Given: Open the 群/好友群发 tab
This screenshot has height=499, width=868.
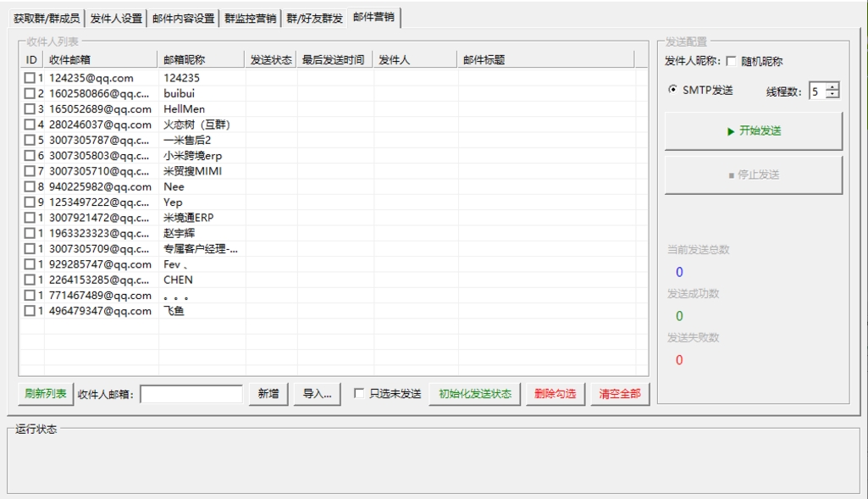Looking at the screenshot, I should 314,19.
